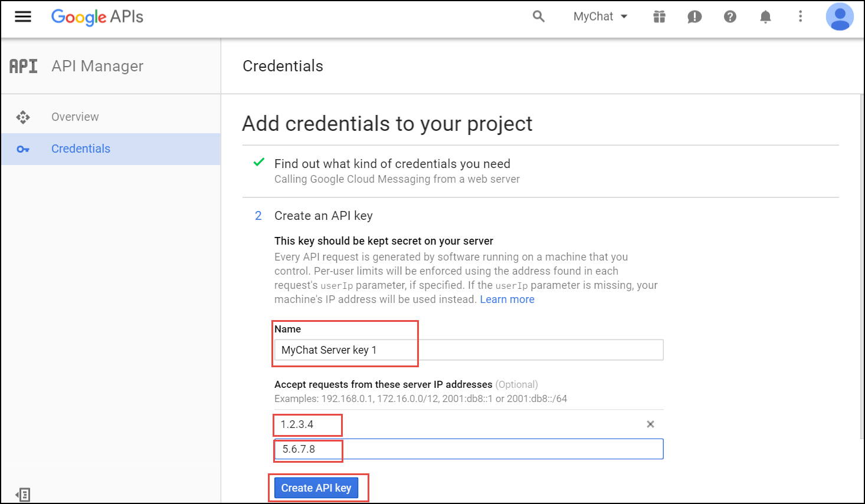Screen dimensions: 865x504
Task: Open the three-dot overflow menu
Action: click(801, 17)
